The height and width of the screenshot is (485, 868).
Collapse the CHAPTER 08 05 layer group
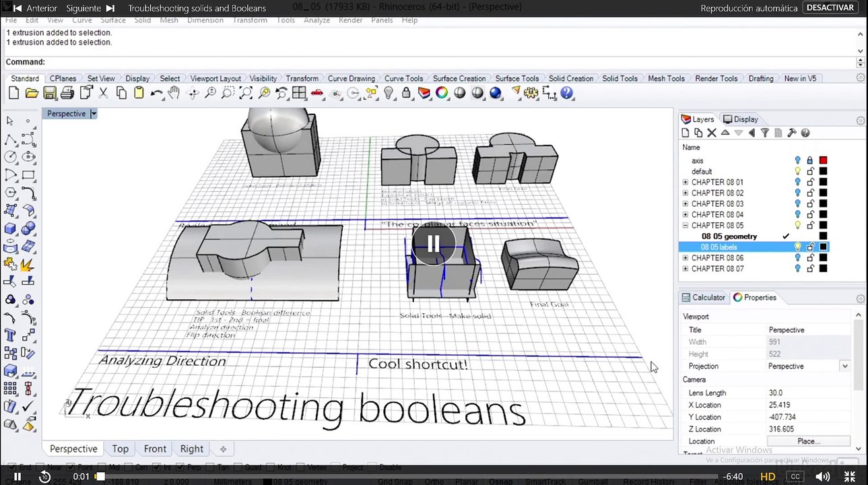pos(686,226)
